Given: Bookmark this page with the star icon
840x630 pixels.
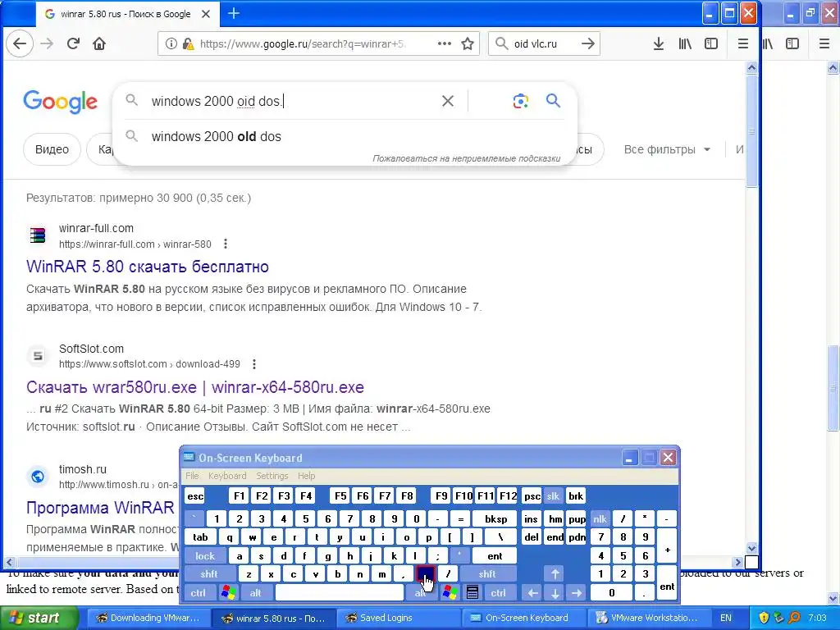Looking at the screenshot, I should point(468,44).
